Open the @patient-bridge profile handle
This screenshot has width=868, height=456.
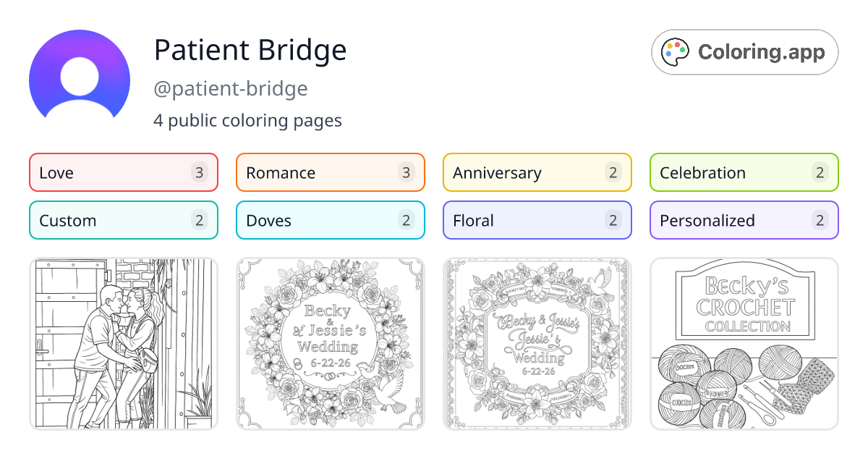coord(231,88)
